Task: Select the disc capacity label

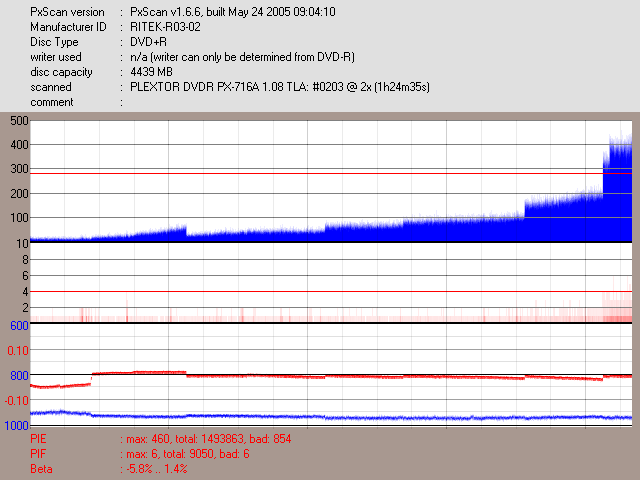Action: tap(61, 72)
